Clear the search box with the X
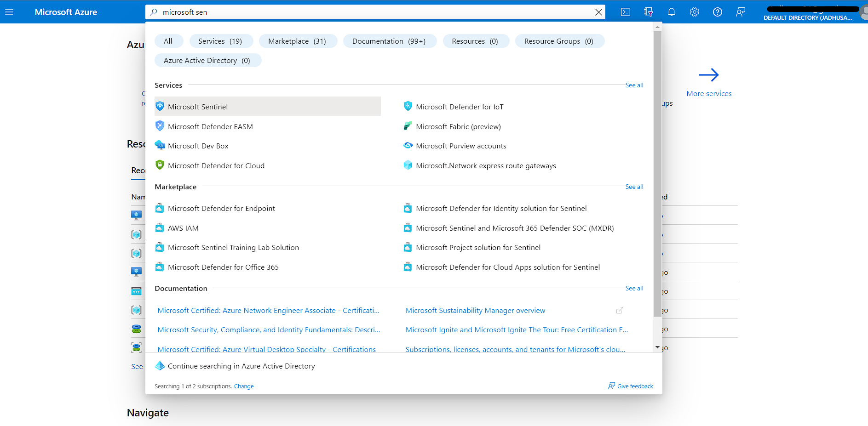 (598, 12)
